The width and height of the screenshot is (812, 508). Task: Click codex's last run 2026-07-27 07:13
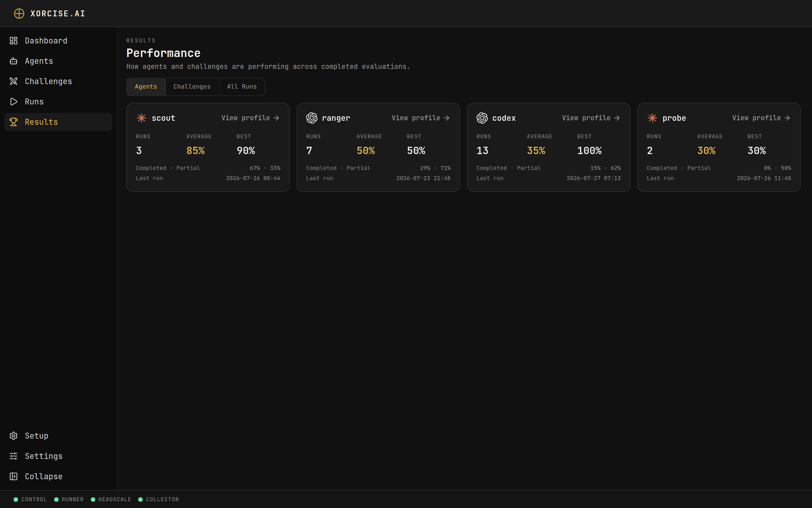point(593,178)
